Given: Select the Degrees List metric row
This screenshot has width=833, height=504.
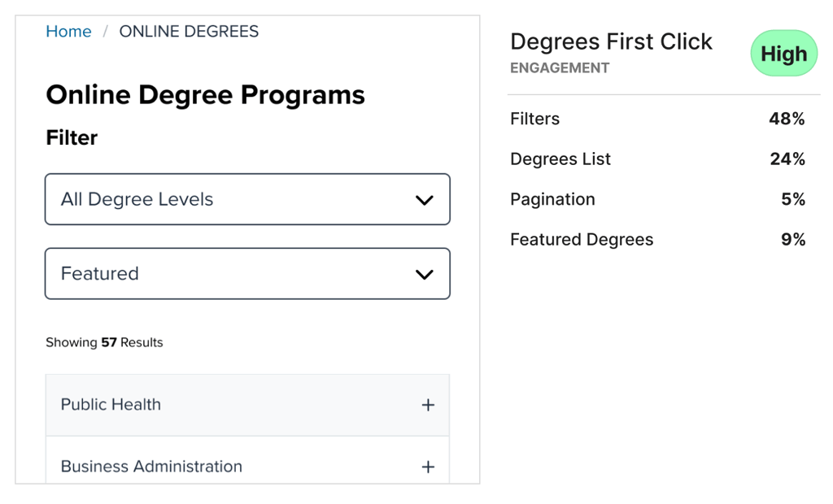Looking at the screenshot, I should [x=657, y=159].
